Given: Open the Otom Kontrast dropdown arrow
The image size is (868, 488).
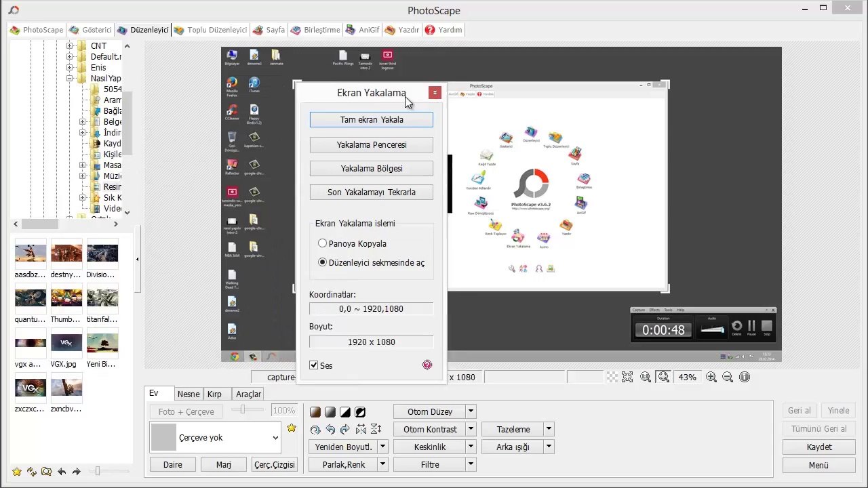Looking at the screenshot, I should (471, 429).
